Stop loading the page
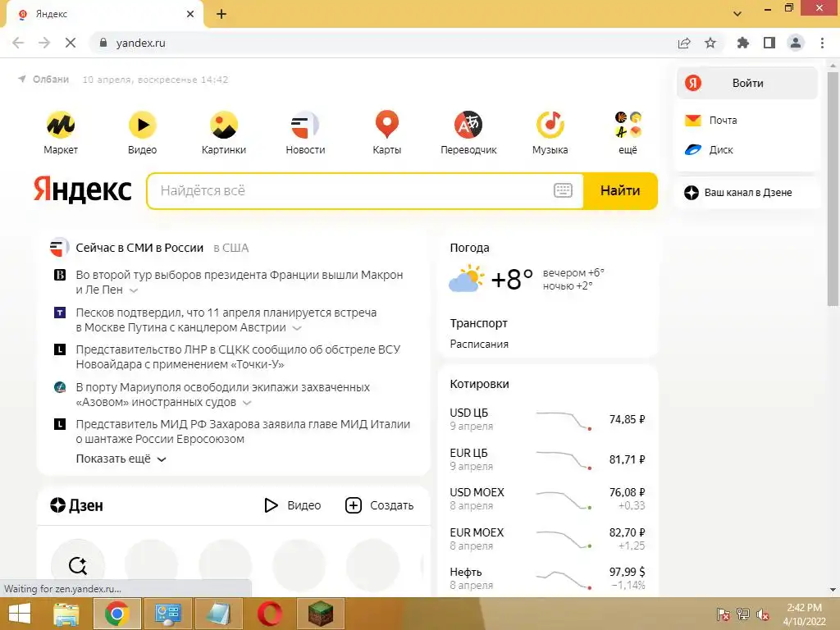The width and height of the screenshot is (840, 630). (x=71, y=43)
